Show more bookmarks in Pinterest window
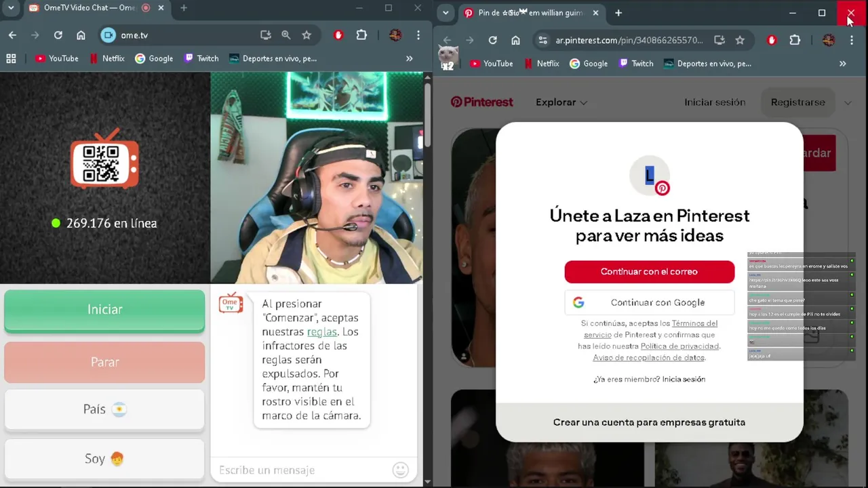Image resolution: width=868 pixels, height=488 pixels. click(x=842, y=64)
